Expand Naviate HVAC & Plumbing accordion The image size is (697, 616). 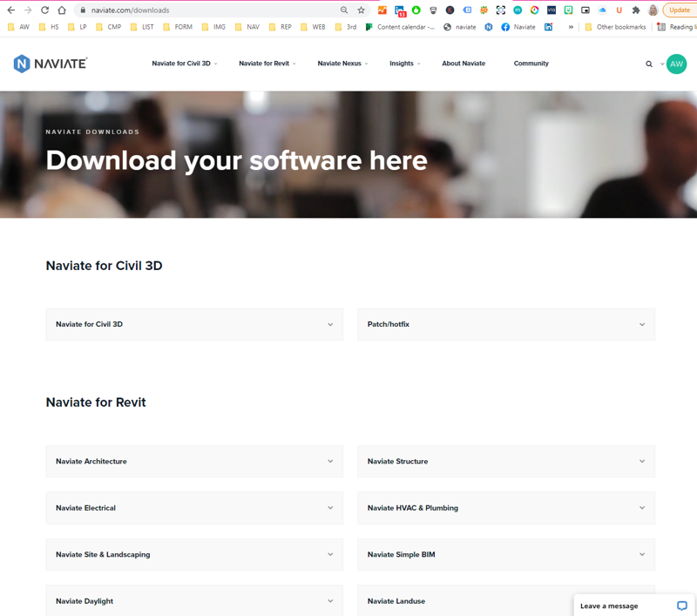click(x=506, y=508)
